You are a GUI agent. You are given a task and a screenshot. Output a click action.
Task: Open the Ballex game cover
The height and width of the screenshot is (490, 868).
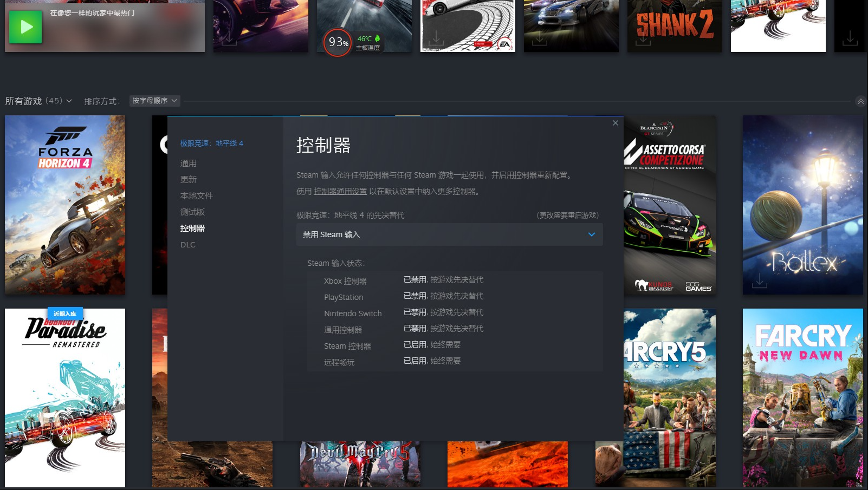point(803,205)
